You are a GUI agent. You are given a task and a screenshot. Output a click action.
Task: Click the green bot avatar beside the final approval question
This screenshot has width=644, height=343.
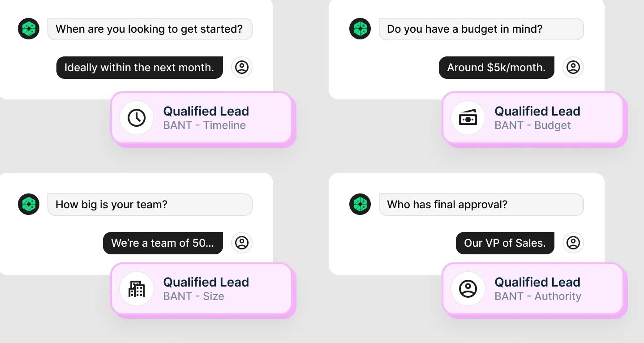pyautogui.click(x=360, y=205)
